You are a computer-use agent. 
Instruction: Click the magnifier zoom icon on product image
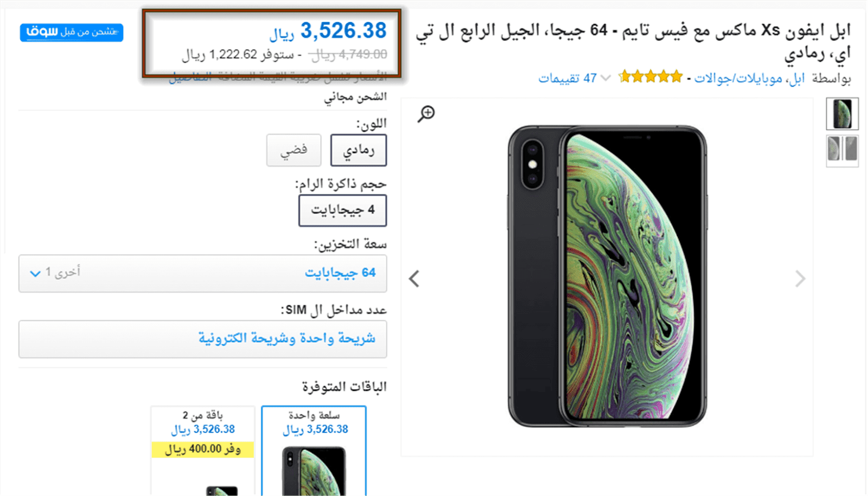(426, 113)
